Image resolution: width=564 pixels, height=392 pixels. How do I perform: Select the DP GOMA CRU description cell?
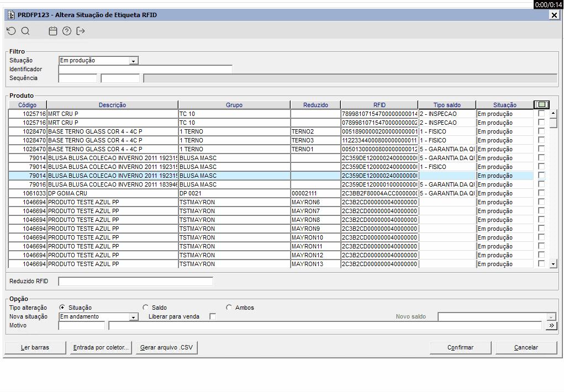pos(112,193)
